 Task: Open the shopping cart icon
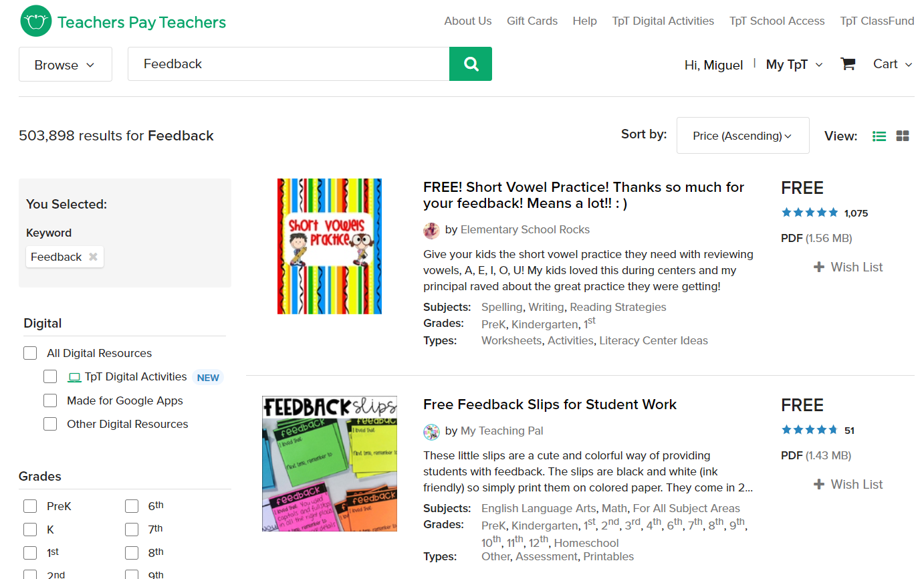[848, 64]
